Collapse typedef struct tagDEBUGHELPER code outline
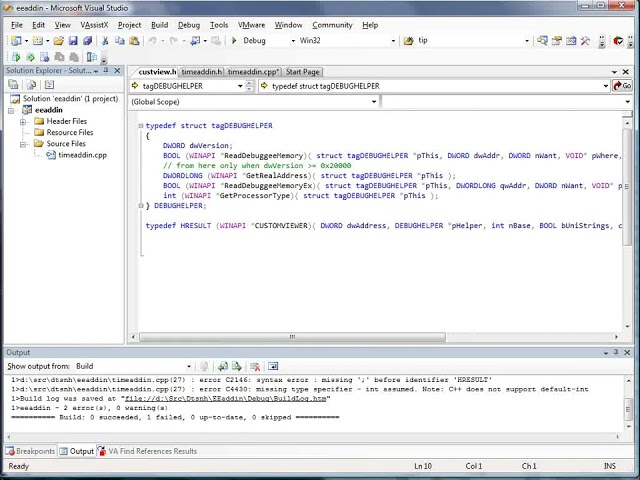This screenshot has width=640, height=480. [x=141, y=126]
